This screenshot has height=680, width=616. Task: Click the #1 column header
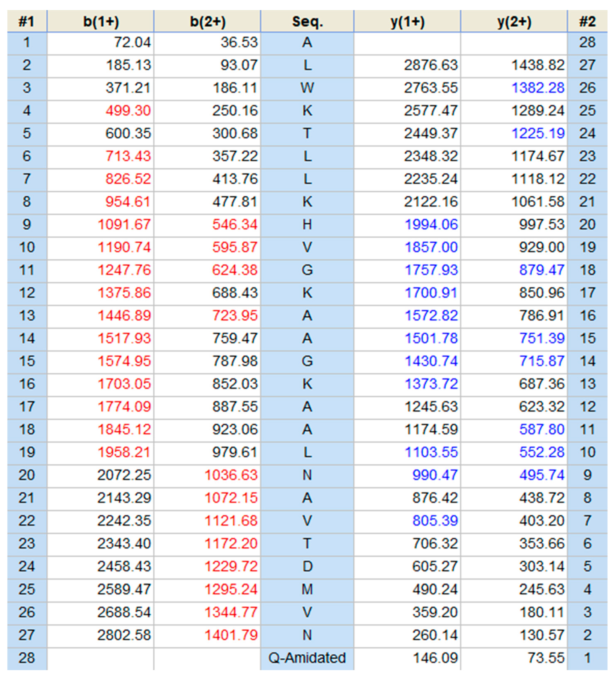27,21
